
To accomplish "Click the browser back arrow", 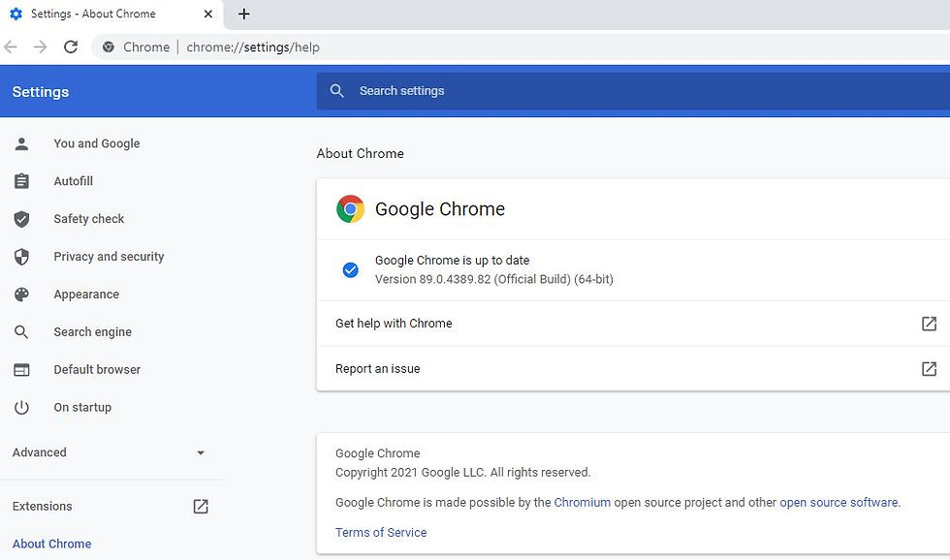I will (11, 47).
